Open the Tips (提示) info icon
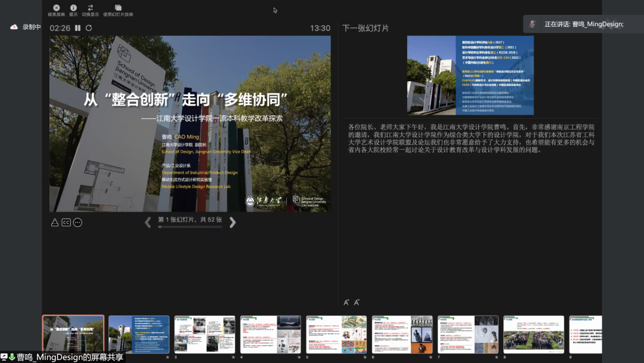This screenshot has height=363, width=644. coord(73,8)
